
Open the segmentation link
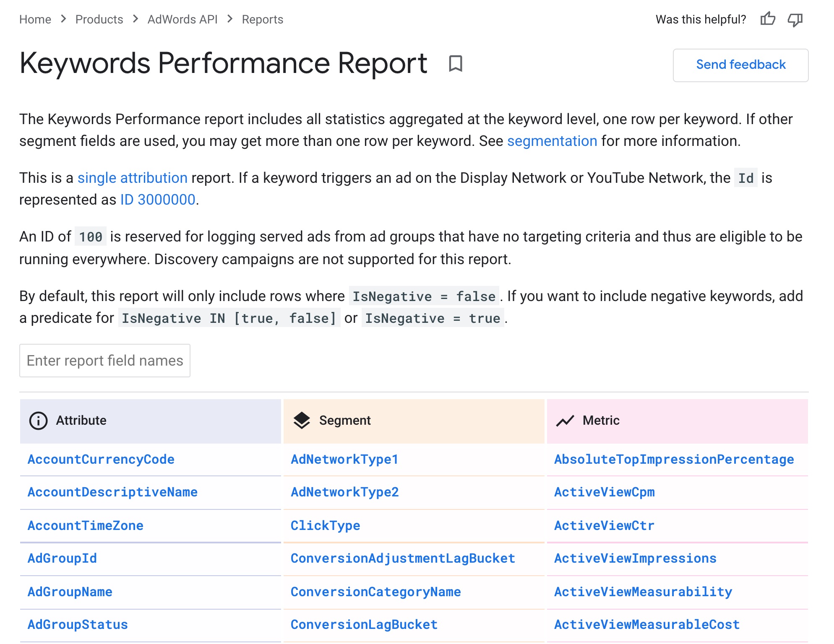pyautogui.click(x=552, y=141)
